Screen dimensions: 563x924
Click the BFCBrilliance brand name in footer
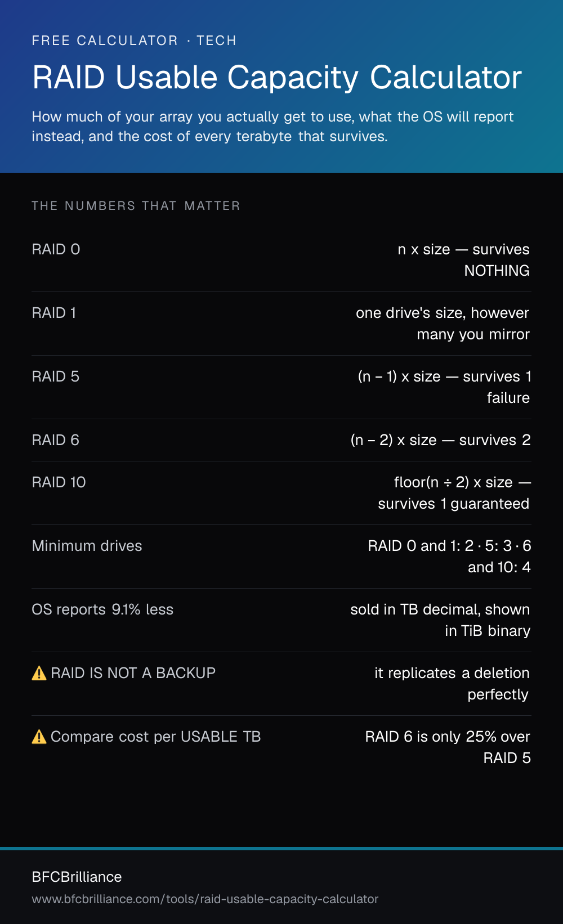[77, 877]
